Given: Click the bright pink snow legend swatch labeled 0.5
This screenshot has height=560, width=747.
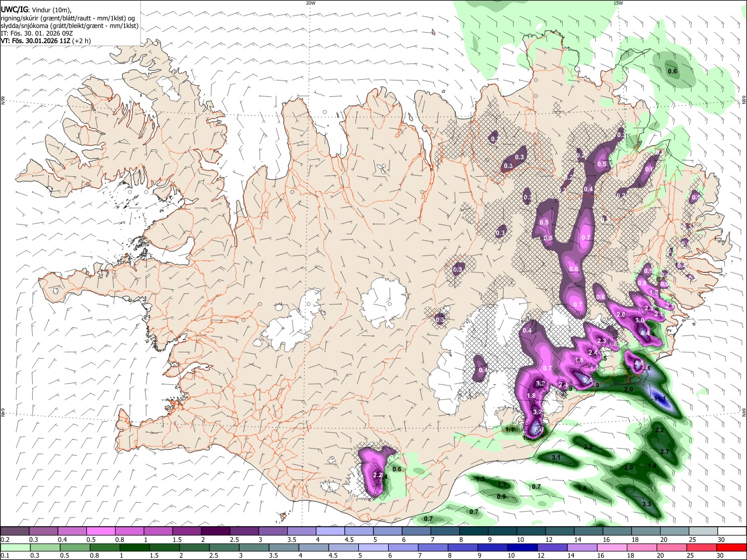Looking at the screenshot, I should [x=100, y=531].
